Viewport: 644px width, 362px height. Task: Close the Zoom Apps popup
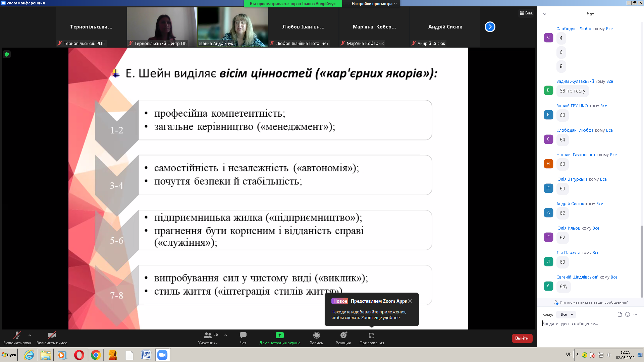[410, 301]
